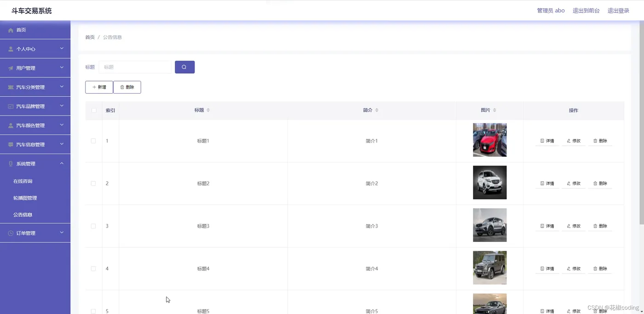
Task: Click the 新增 add button
Action: click(x=99, y=87)
